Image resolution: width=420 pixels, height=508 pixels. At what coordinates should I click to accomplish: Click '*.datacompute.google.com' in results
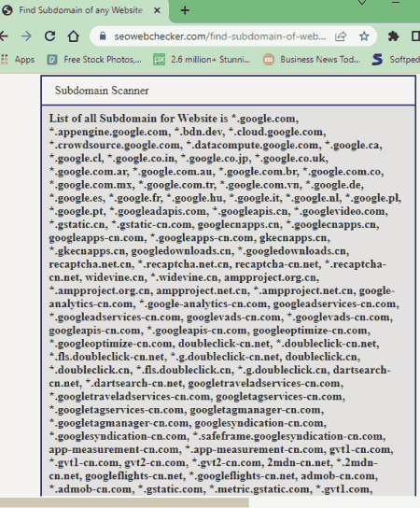[254, 145]
